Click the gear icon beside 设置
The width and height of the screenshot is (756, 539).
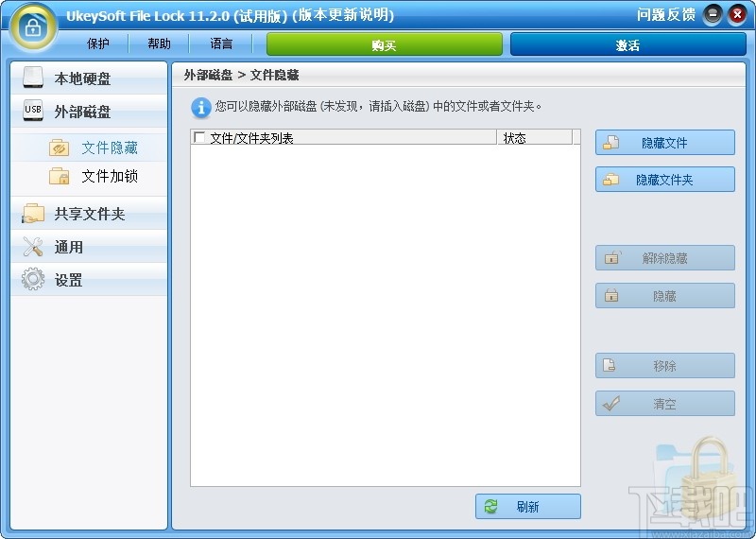(x=33, y=279)
